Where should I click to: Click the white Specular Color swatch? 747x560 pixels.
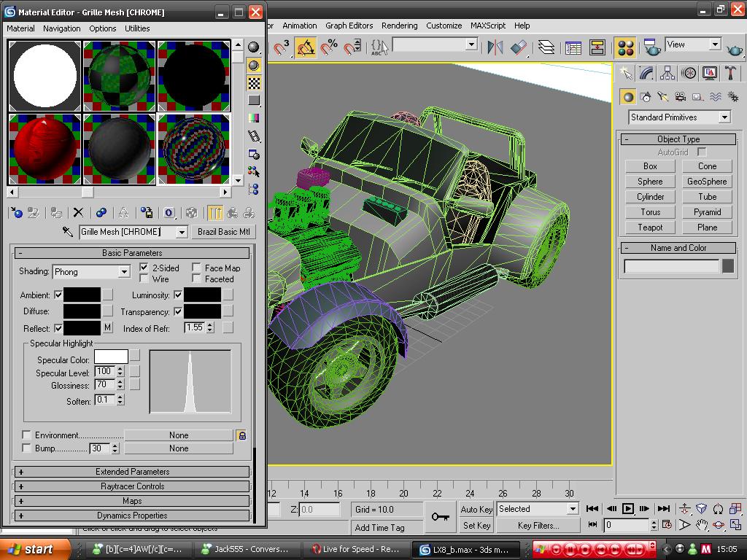(x=111, y=356)
